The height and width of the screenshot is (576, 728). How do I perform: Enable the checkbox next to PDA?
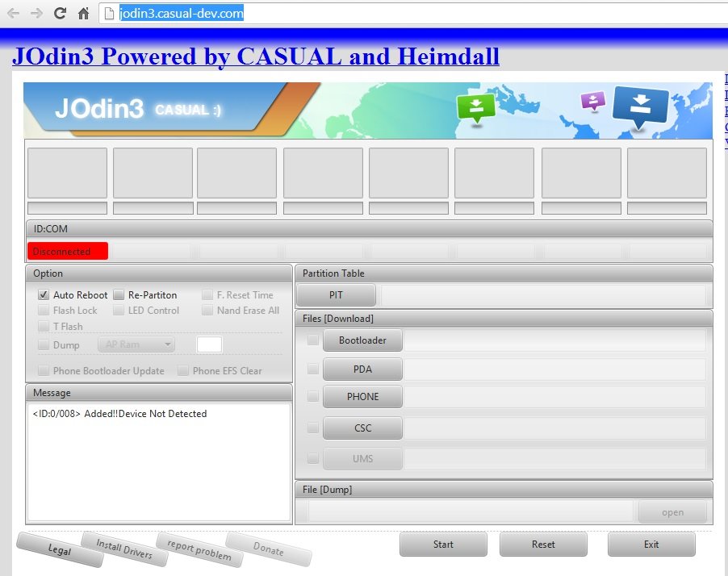click(x=313, y=369)
